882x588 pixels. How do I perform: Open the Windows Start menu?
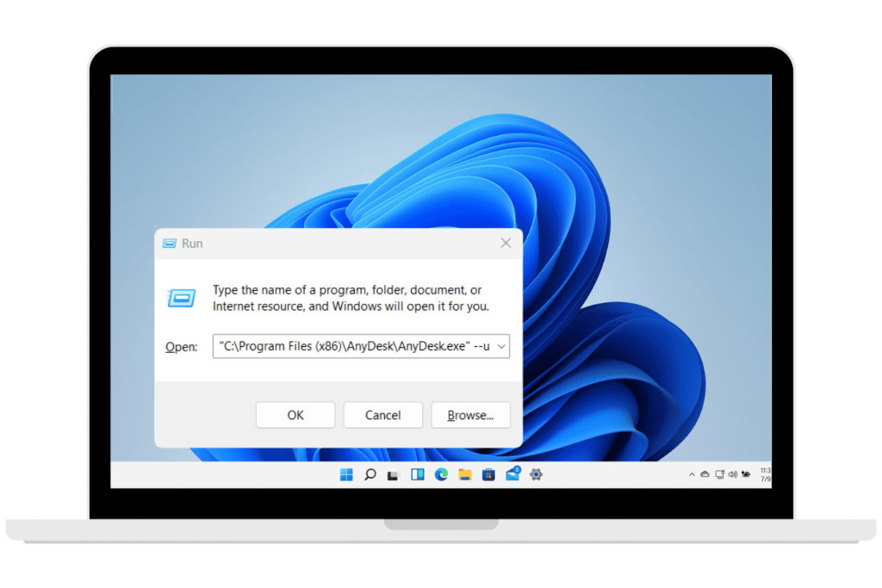[x=347, y=473]
